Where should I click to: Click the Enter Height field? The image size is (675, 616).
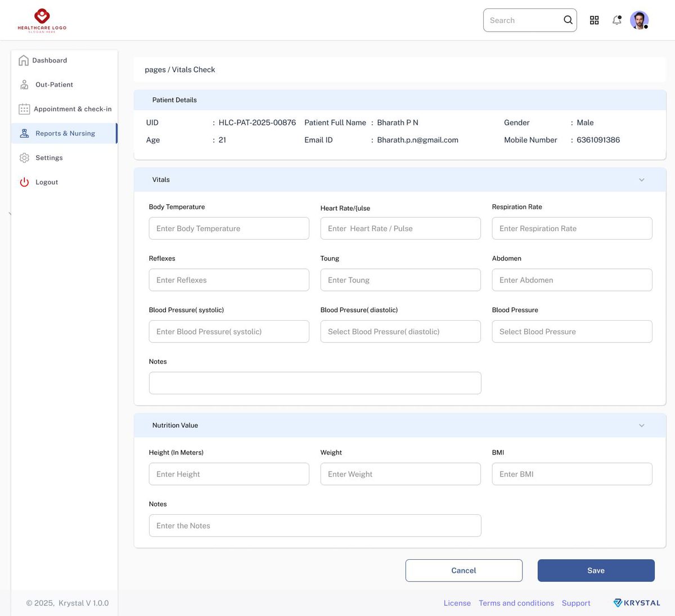(229, 474)
